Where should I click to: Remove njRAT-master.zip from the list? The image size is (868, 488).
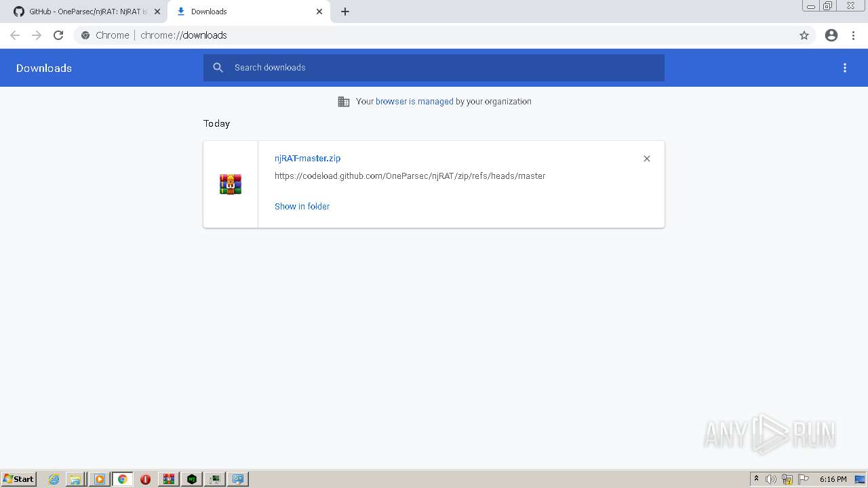(x=647, y=159)
